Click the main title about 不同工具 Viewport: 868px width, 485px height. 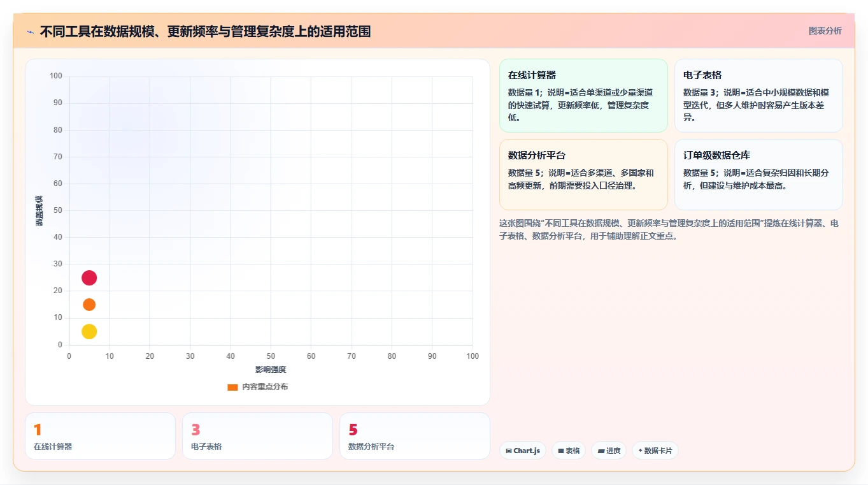pos(205,31)
